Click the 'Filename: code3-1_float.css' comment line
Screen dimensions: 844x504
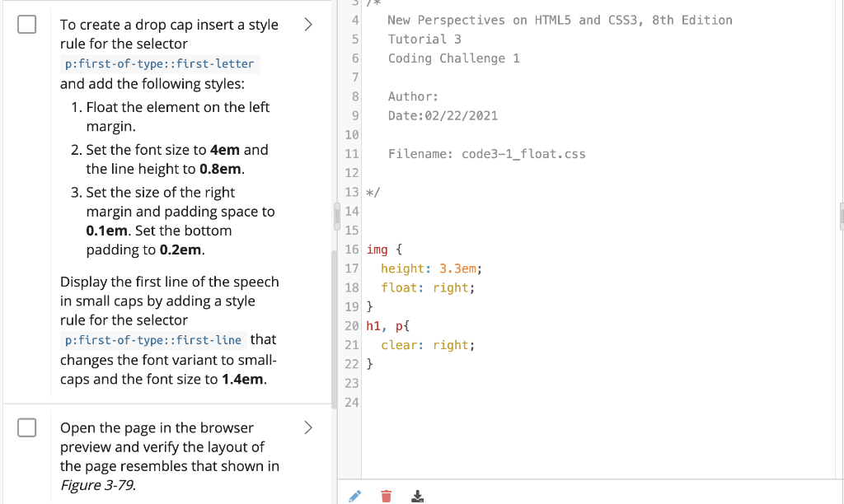click(x=486, y=154)
